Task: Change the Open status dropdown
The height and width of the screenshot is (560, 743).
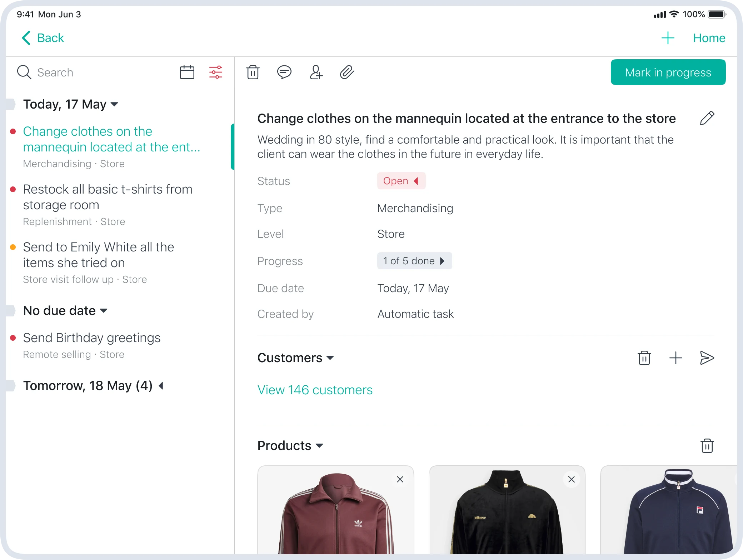Action: click(x=401, y=181)
